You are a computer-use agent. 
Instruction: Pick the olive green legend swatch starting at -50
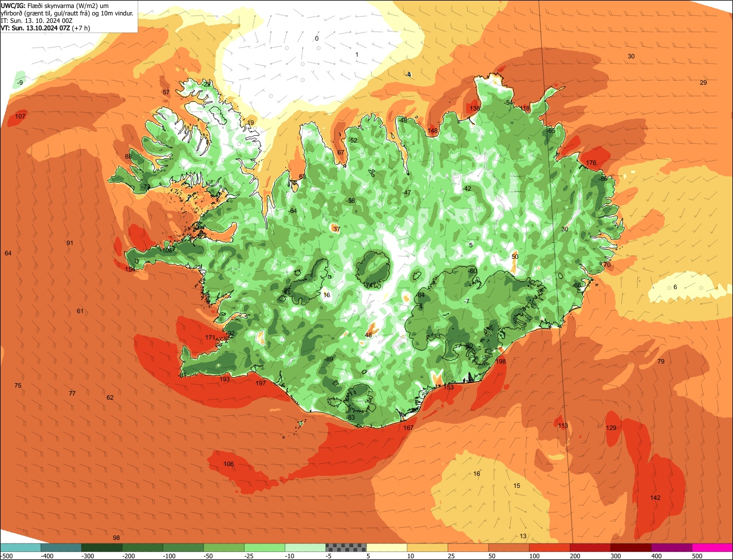(224, 547)
